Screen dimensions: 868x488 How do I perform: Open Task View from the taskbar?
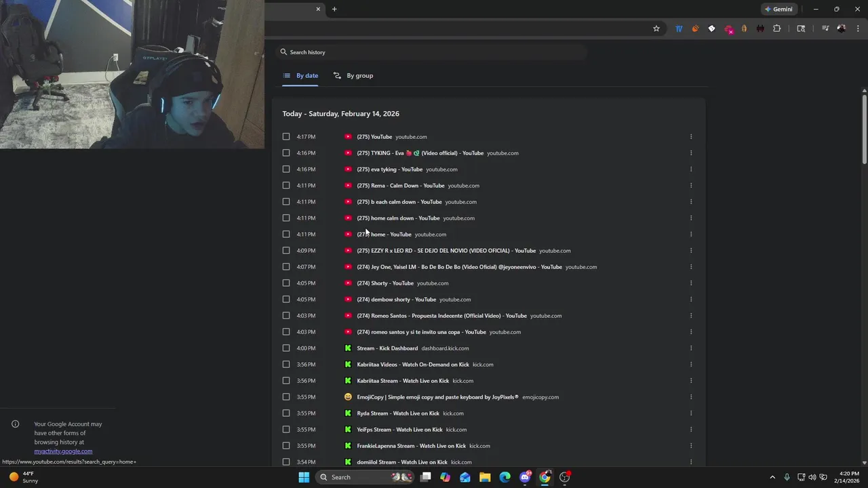[425, 477]
